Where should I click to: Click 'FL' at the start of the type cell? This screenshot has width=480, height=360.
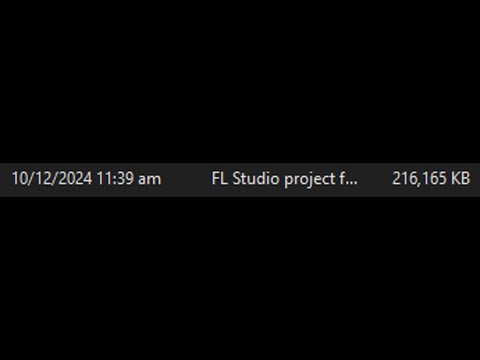(220, 179)
